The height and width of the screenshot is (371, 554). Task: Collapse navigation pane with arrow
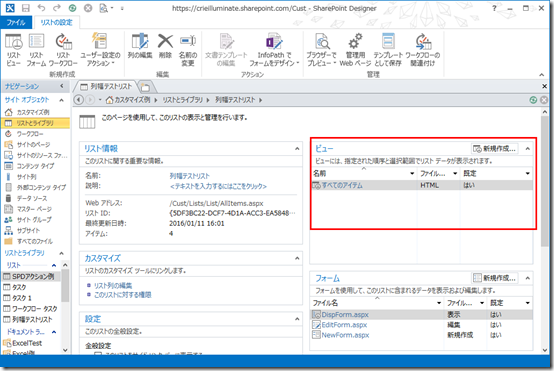(x=62, y=86)
